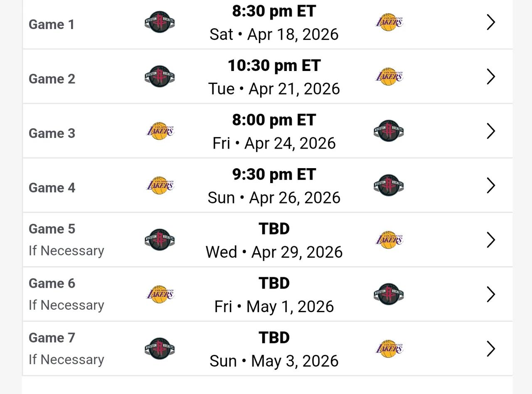532x394 pixels.
Task: Open Game 2 using the right chevron
Action: [491, 76]
